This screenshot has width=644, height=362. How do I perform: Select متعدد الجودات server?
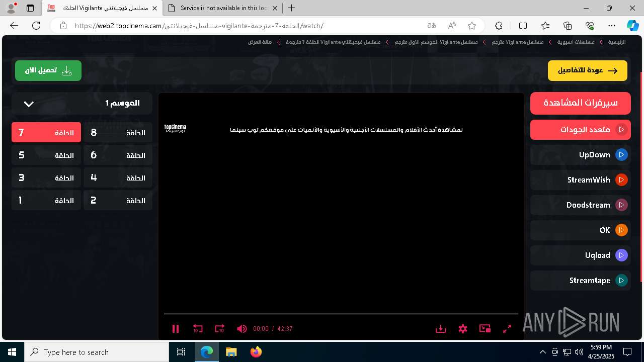[x=581, y=130]
